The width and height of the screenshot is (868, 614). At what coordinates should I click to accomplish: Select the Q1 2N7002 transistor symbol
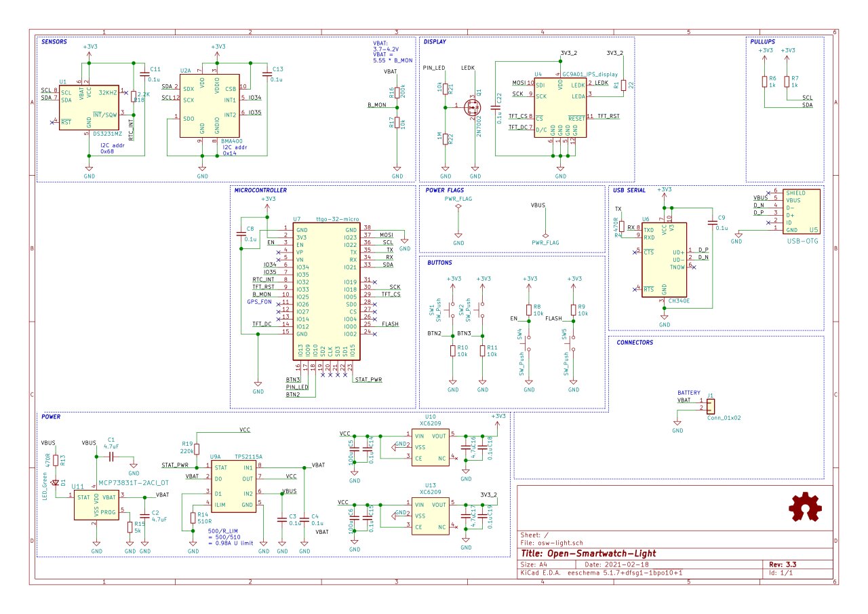pos(474,107)
